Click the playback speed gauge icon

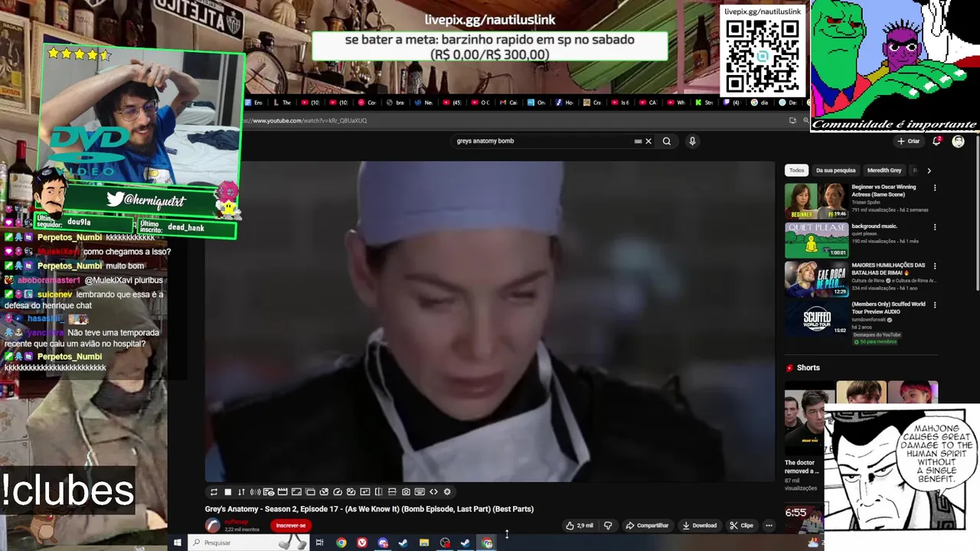(x=338, y=492)
